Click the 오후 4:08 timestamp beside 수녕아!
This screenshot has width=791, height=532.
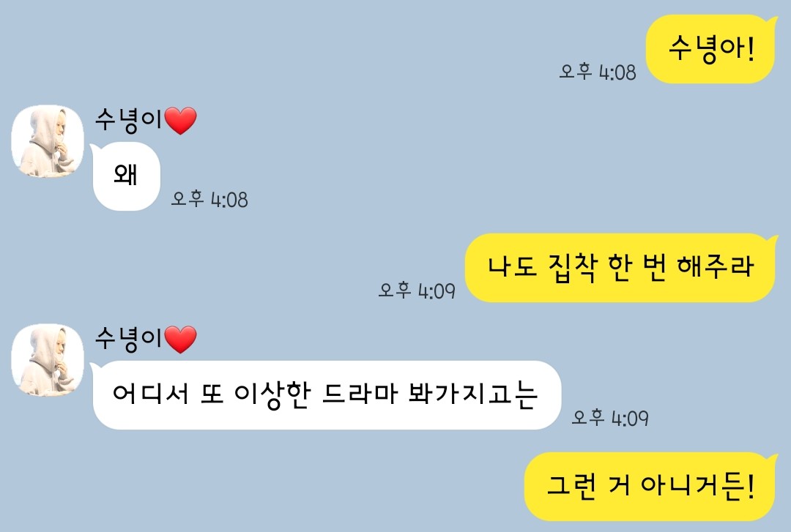(598, 72)
